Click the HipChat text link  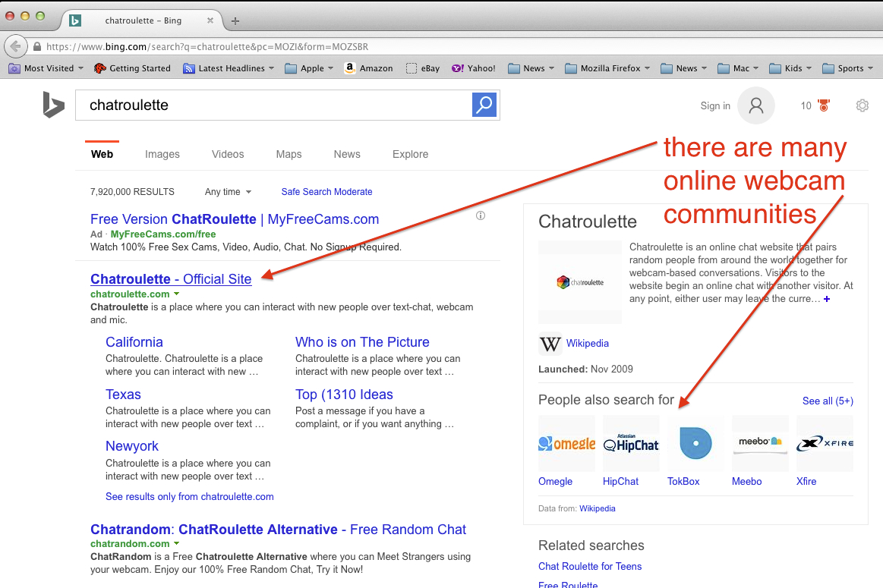(620, 482)
